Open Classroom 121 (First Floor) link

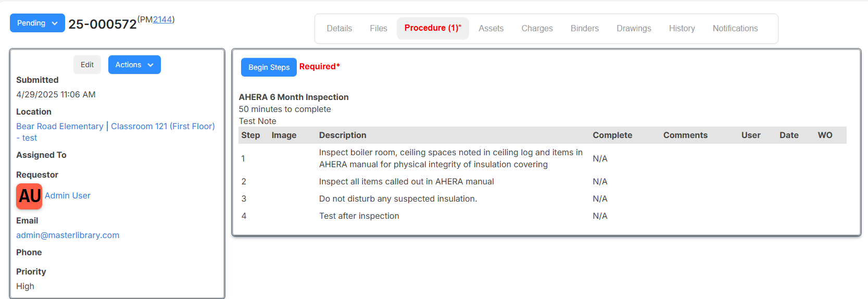click(x=162, y=126)
